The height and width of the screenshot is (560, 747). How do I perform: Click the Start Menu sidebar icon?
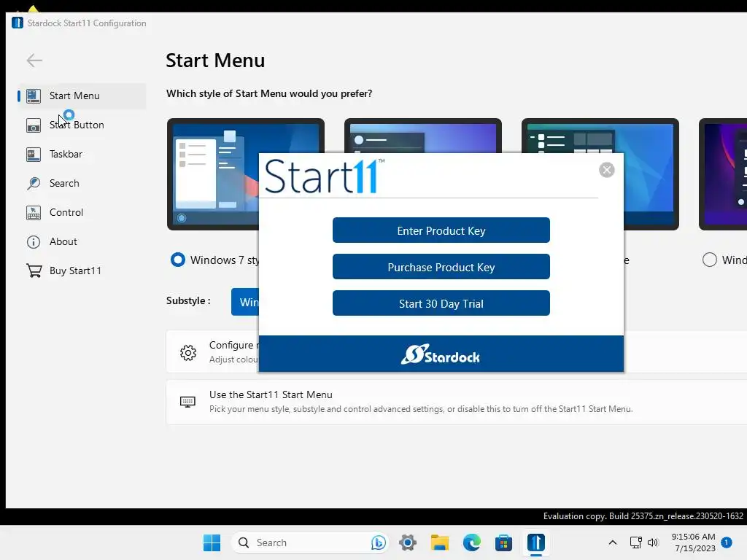(34, 96)
